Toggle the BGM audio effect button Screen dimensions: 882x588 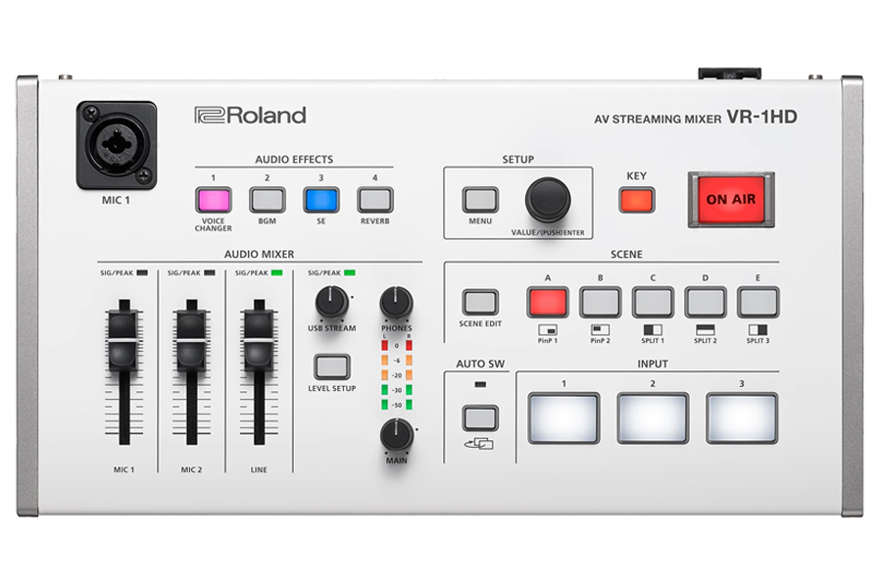268,200
